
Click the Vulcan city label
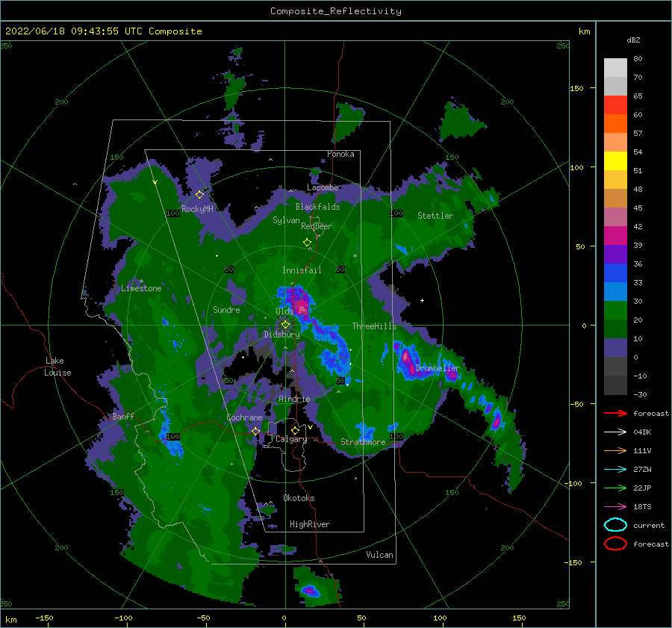[x=380, y=555]
